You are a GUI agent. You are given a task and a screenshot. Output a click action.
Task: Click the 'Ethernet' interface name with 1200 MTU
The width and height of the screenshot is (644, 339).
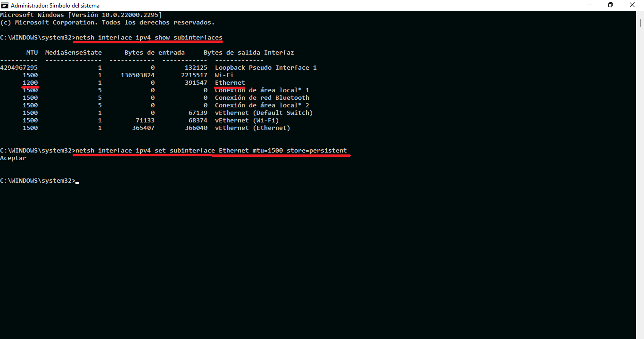coord(230,82)
